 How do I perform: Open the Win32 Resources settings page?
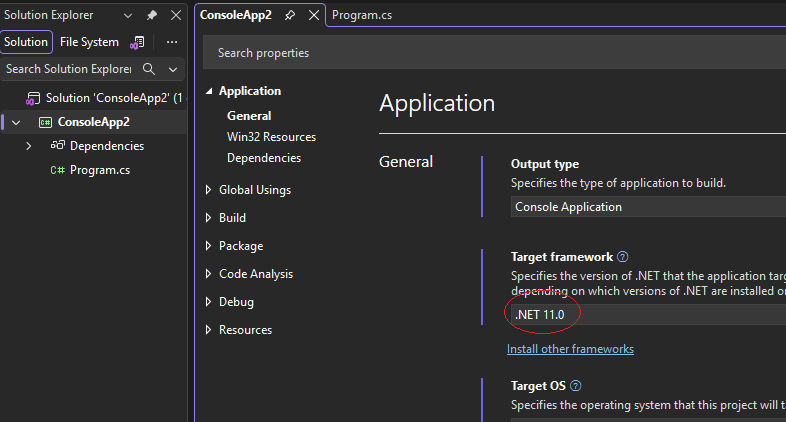pyautogui.click(x=271, y=137)
